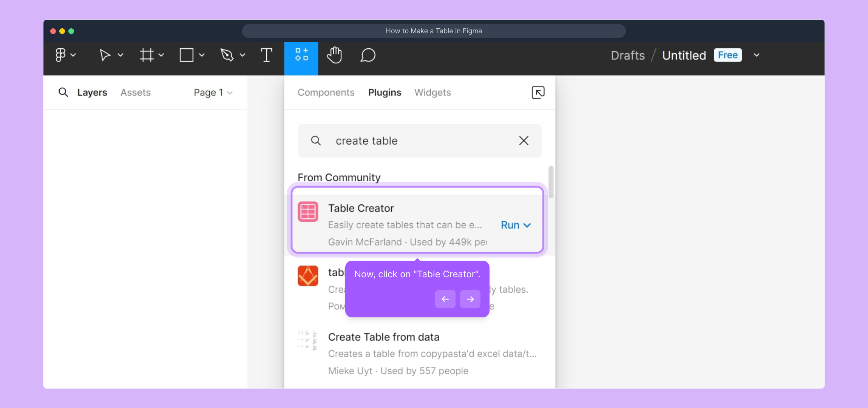
Task: Open the Run options chevron
Action: tap(528, 225)
